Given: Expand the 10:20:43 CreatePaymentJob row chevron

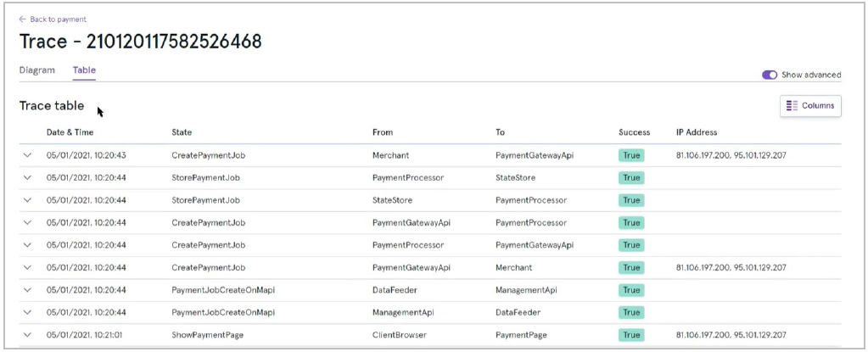Looking at the screenshot, I should (27, 155).
